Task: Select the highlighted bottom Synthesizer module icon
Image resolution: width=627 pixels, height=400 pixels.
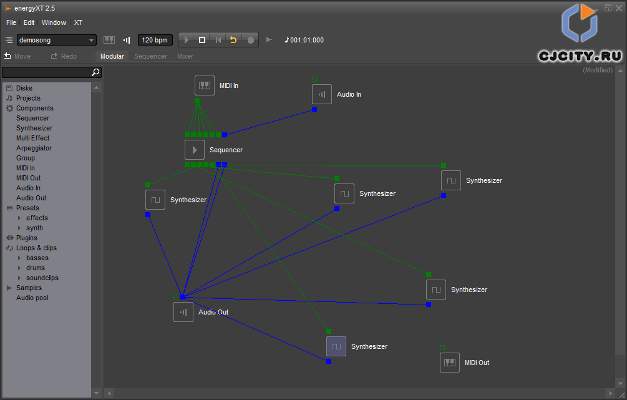Action: [x=336, y=346]
